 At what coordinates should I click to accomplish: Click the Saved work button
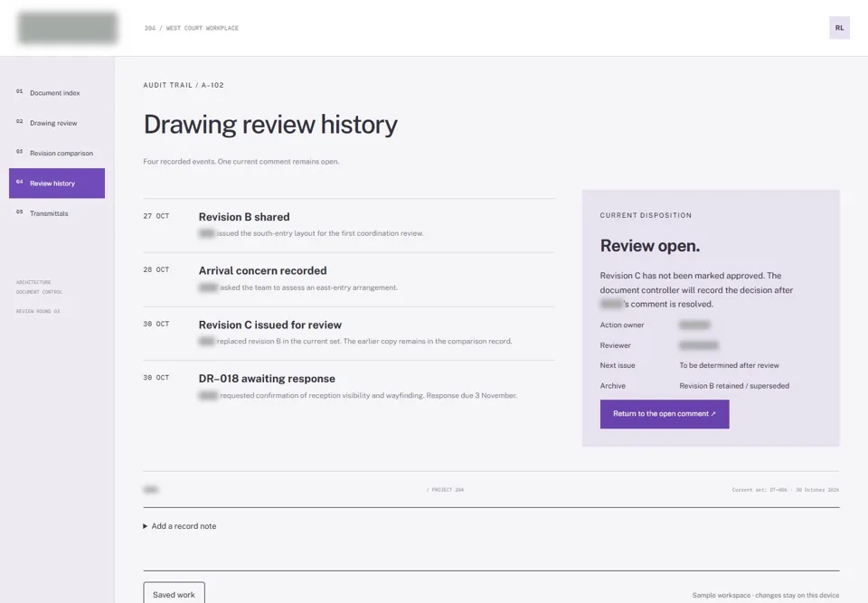pyautogui.click(x=174, y=594)
